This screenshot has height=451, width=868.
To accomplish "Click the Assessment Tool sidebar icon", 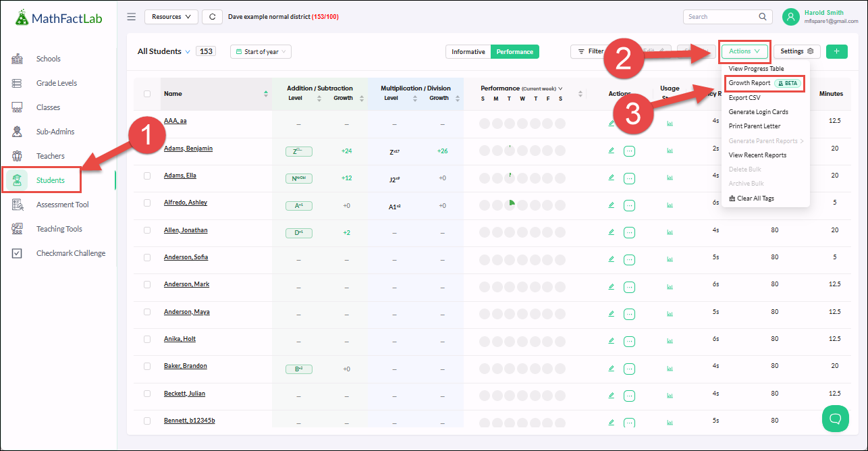I will (18, 205).
